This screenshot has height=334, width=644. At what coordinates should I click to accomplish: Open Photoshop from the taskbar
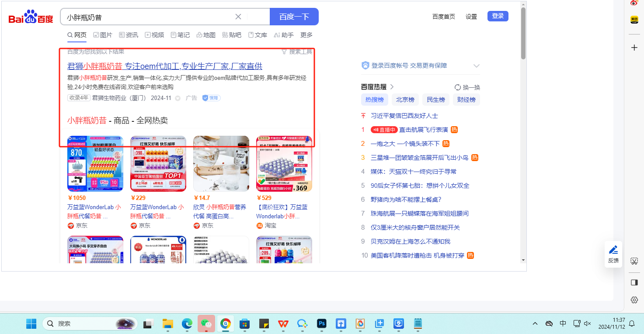point(322,324)
